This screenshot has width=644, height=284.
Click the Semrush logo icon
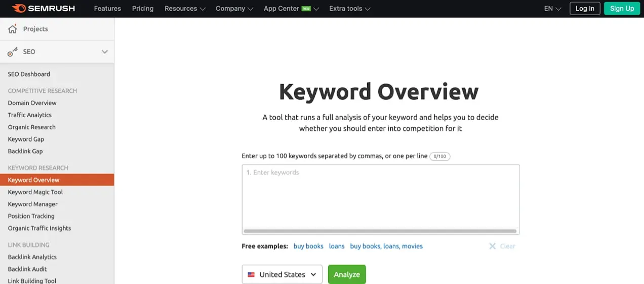[19, 9]
